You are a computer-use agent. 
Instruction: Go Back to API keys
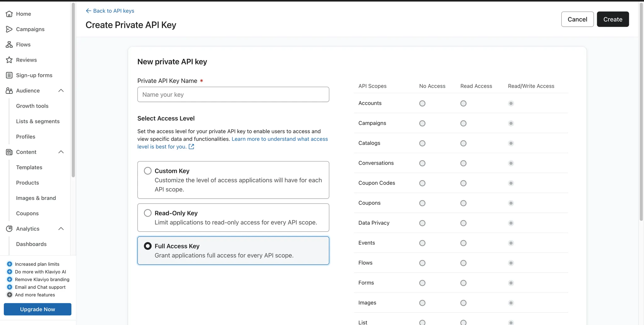110,11
